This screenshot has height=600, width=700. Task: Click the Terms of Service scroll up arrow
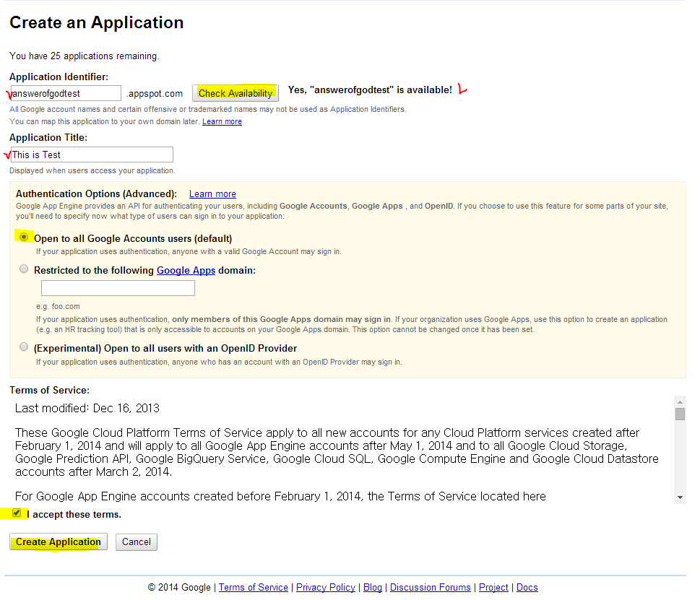(680, 402)
